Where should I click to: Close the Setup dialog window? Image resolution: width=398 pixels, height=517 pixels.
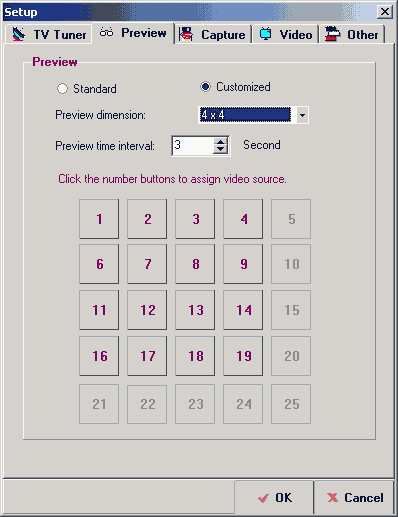(385, 12)
